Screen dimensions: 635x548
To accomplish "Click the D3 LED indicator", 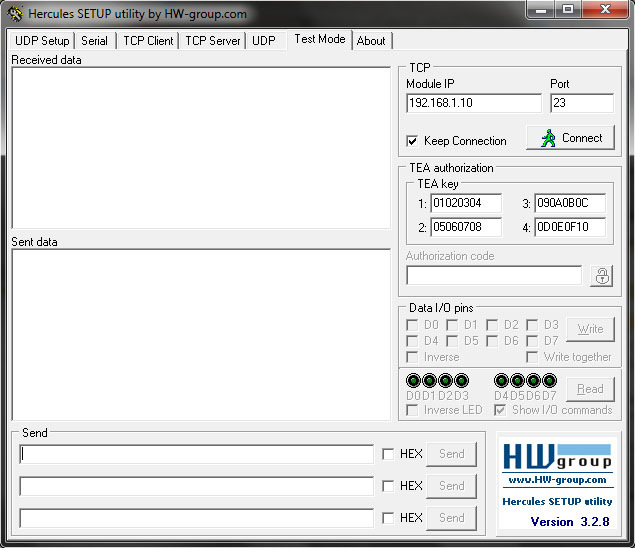I will 461,380.
